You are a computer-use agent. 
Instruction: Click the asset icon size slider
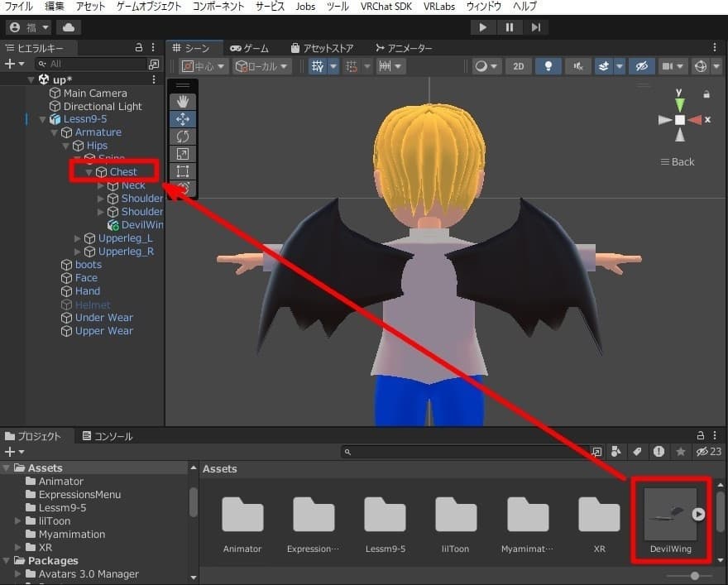[x=694, y=575]
